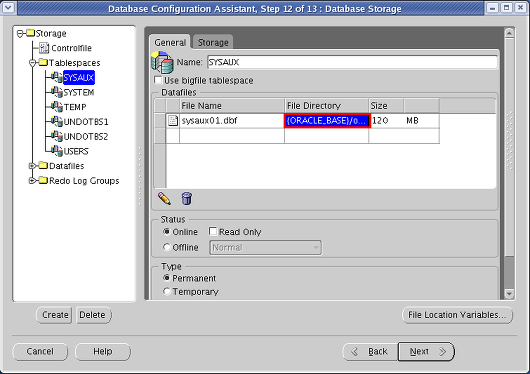Image resolution: width=530 pixels, height=374 pixels.
Task: Collapse the Tablespaces tree node
Action: (x=33, y=63)
